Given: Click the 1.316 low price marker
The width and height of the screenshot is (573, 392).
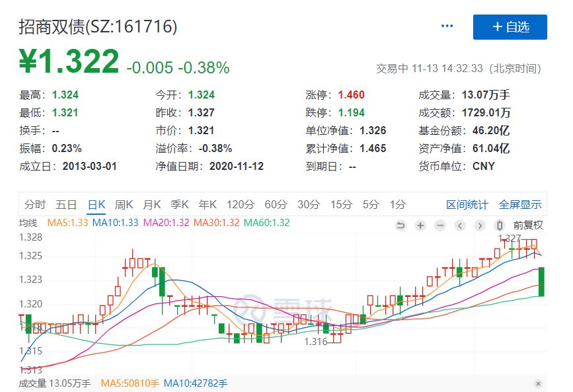Looking at the screenshot, I should 316,342.
